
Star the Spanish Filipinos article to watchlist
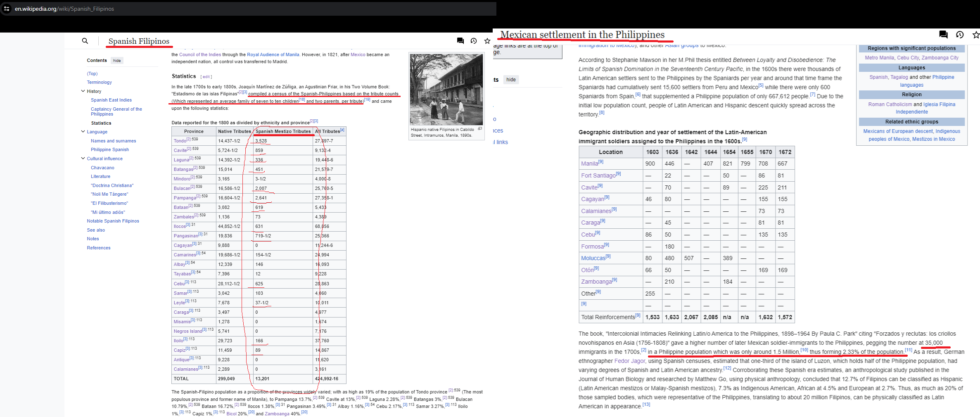(x=487, y=40)
